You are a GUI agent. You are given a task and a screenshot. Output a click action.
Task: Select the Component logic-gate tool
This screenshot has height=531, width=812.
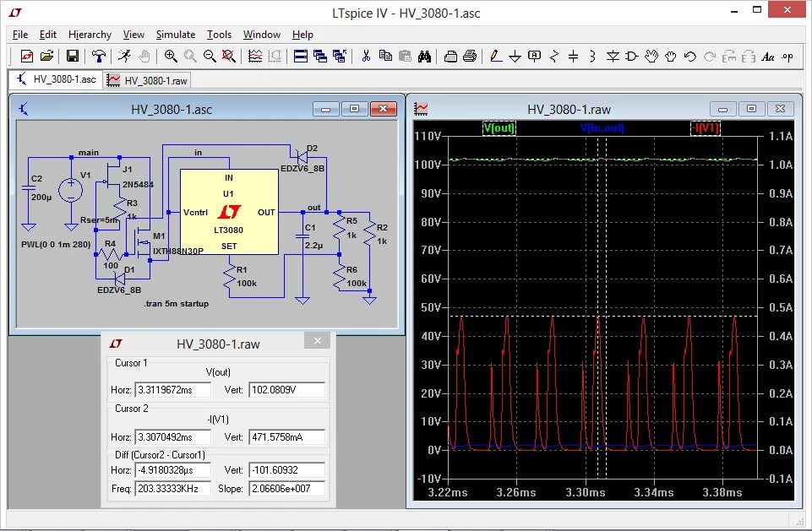[632, 56]
